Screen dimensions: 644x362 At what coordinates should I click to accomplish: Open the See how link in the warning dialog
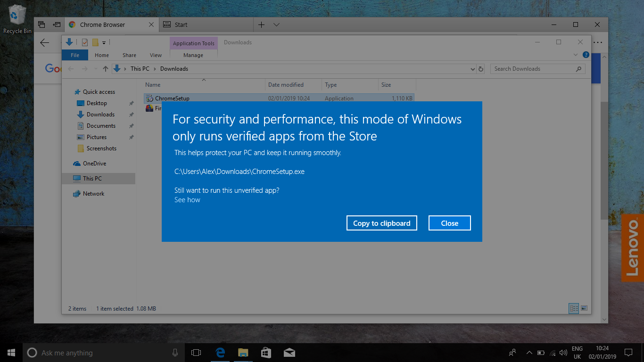click(187, 199)
